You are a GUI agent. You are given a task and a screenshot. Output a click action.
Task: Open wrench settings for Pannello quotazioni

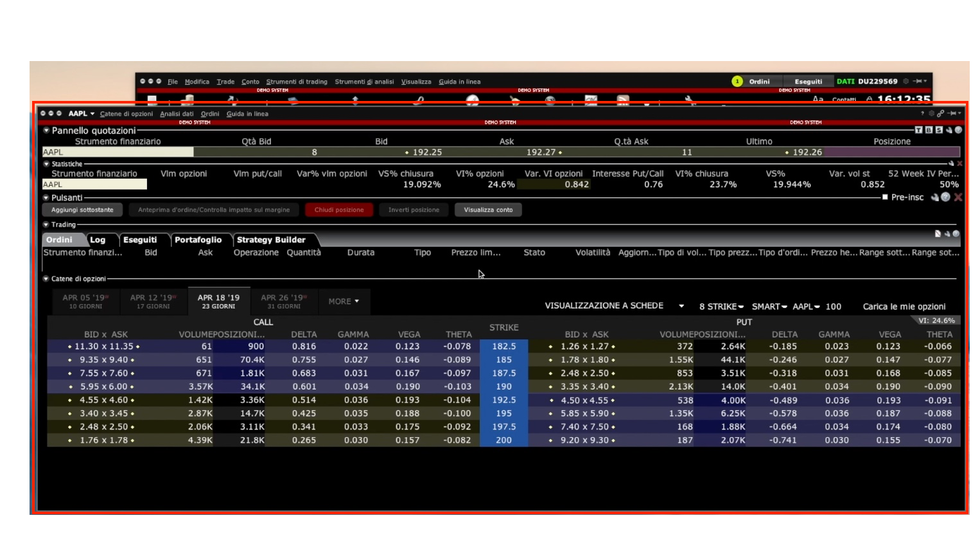(x=949, y=130)
